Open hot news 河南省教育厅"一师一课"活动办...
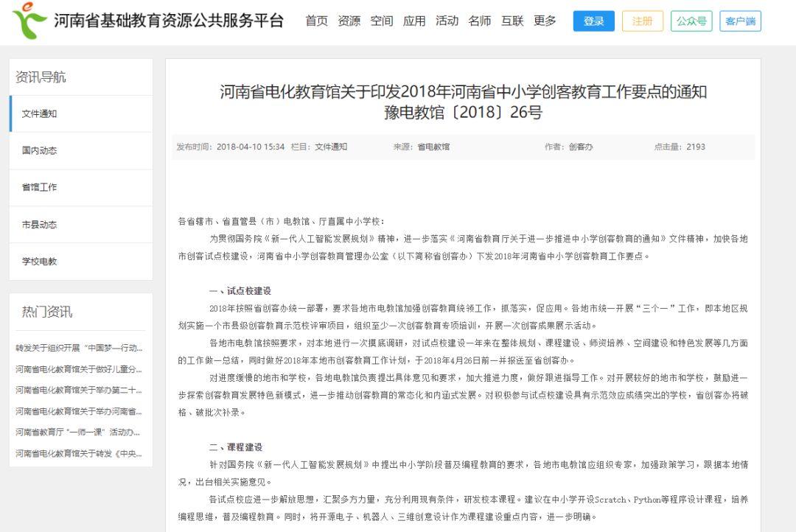The image size is (796, 532). point(77,432)
